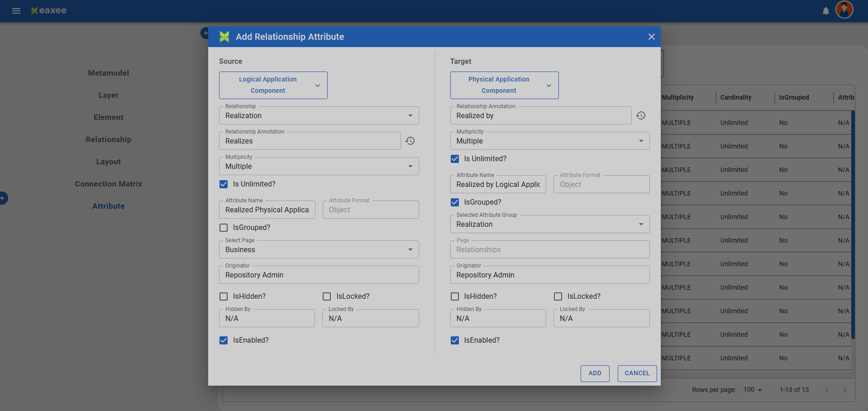Check source IsHidden checkbox
Viewport: 868px width, 411px height.
224,296
